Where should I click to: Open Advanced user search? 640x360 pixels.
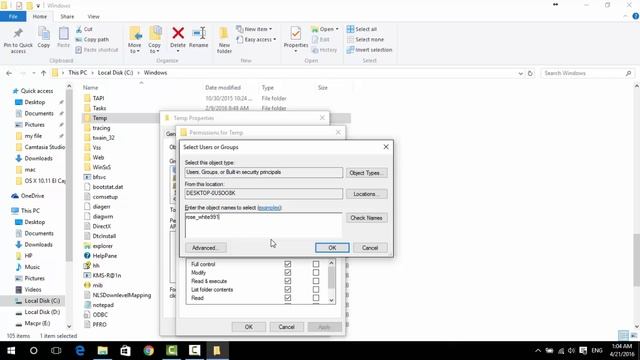(206, 248)
